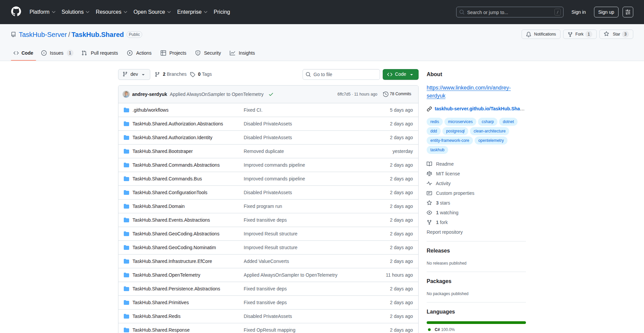Screen dimensions: 644x333
Task: Click the Notifications bell icon
Action: coord(529,34)
